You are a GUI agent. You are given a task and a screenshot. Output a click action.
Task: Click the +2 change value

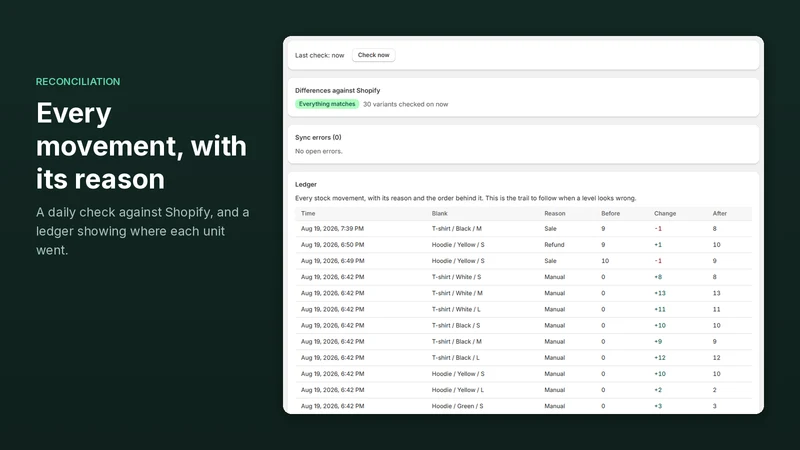click(658, 390)
